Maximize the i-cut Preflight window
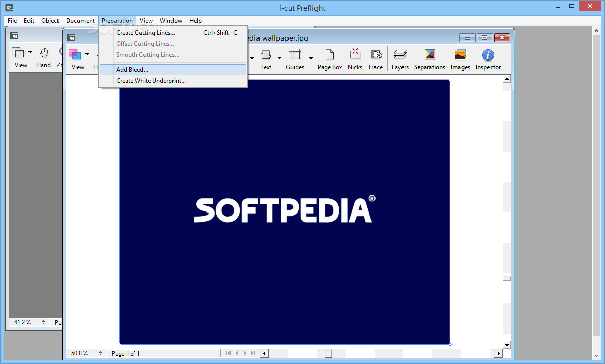The height and width of the screenshot is (364, 605). click(572, 6)
